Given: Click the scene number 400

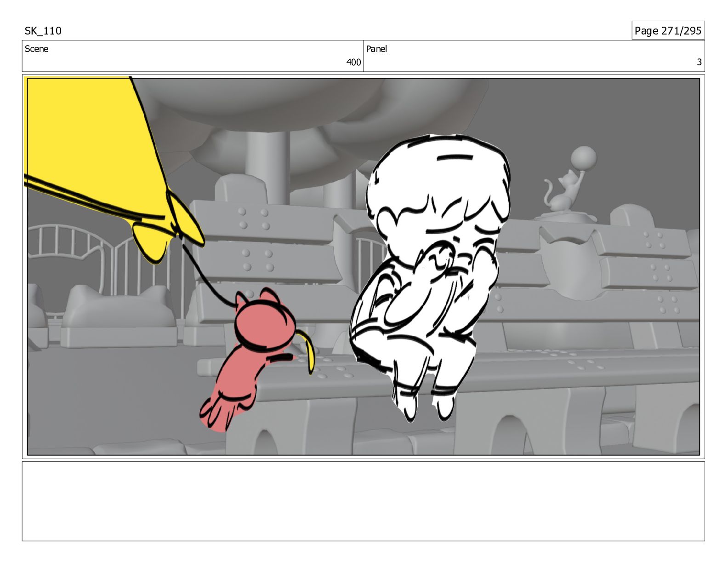Looking at the screenshot, I should click(x=353, y=63).
